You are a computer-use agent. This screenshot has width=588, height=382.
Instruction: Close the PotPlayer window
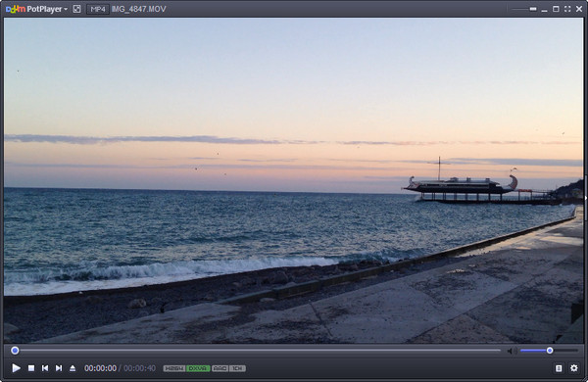(579, 9)
